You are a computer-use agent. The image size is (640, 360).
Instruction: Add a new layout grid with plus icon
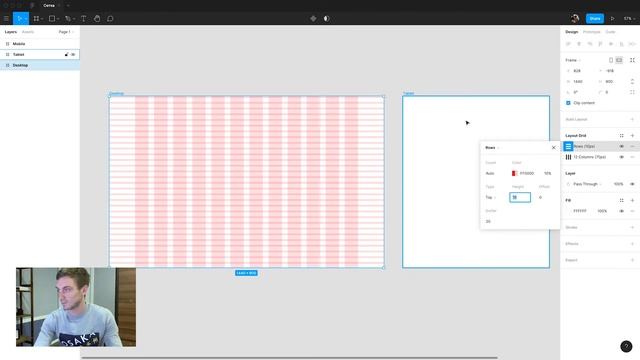[632, 136]
